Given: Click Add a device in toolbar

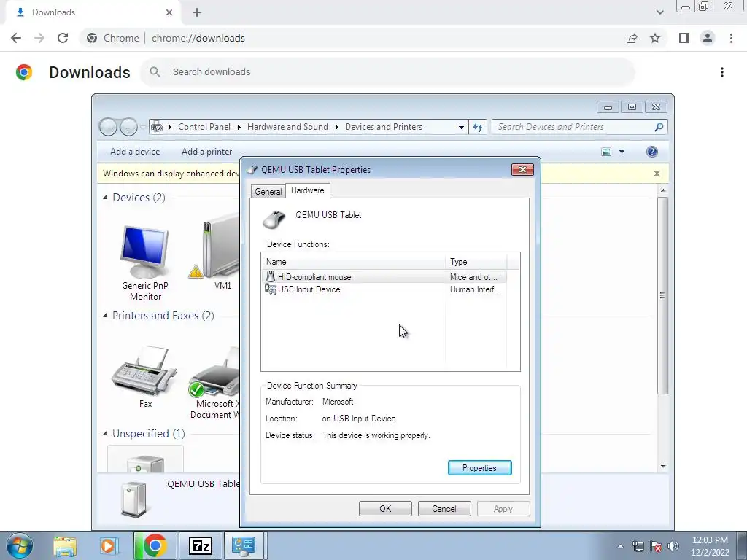Looking at the screenshot, I should (135, 152).
